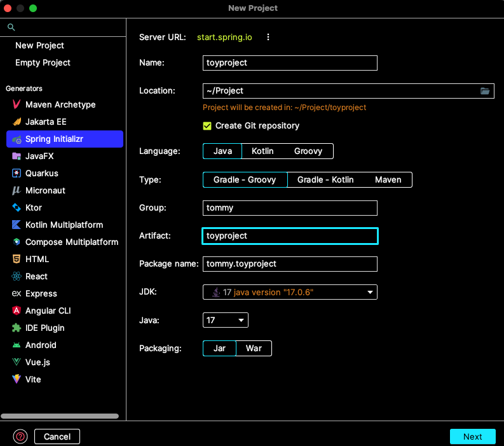Select the Micronaut generator label
504x446 pixels.
(45, 190)
